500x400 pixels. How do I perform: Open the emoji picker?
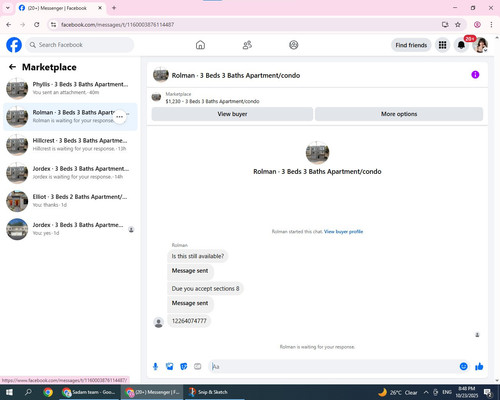(x=463, y=367)
